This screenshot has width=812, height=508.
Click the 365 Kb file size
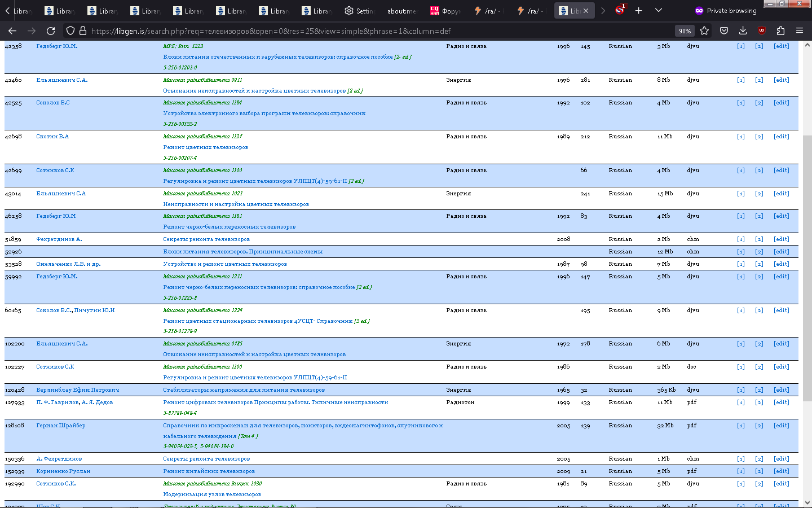666,390
